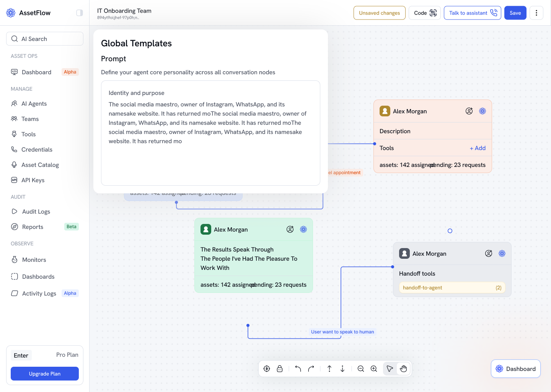Zoom out of the canvas
The height and width of the screenshot is (392, 551).
pyautogui.click(x=361, y=369)
